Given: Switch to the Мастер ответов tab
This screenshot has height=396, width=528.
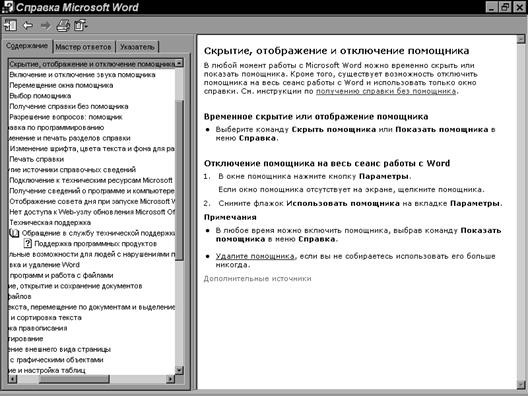Looking at the screenshot, I should (83, 47).
